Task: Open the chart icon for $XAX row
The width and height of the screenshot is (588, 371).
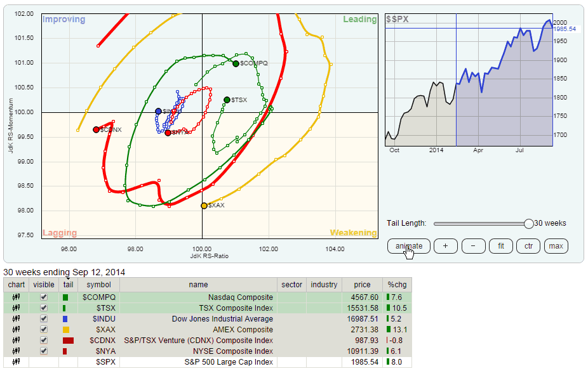Action: pyautogui.click(x=16, y=329)
